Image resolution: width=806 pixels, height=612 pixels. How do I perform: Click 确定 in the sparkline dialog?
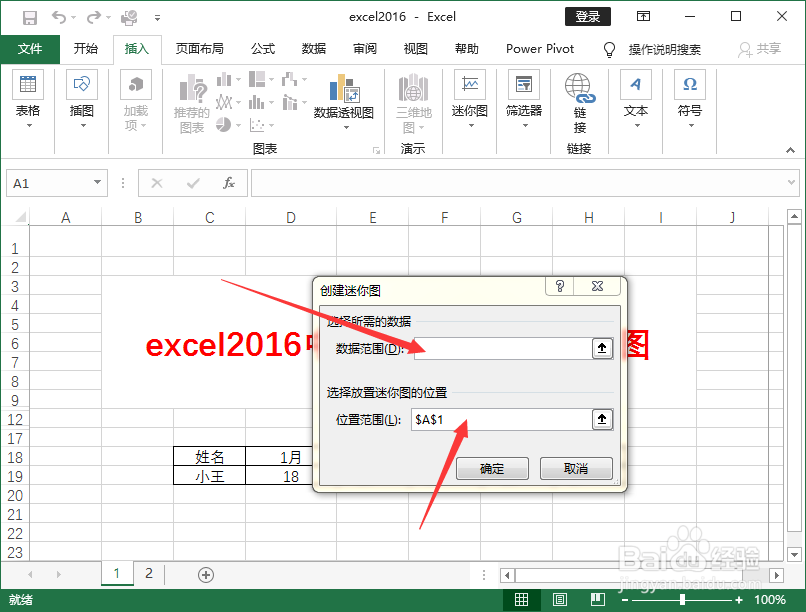coord(492,469)
